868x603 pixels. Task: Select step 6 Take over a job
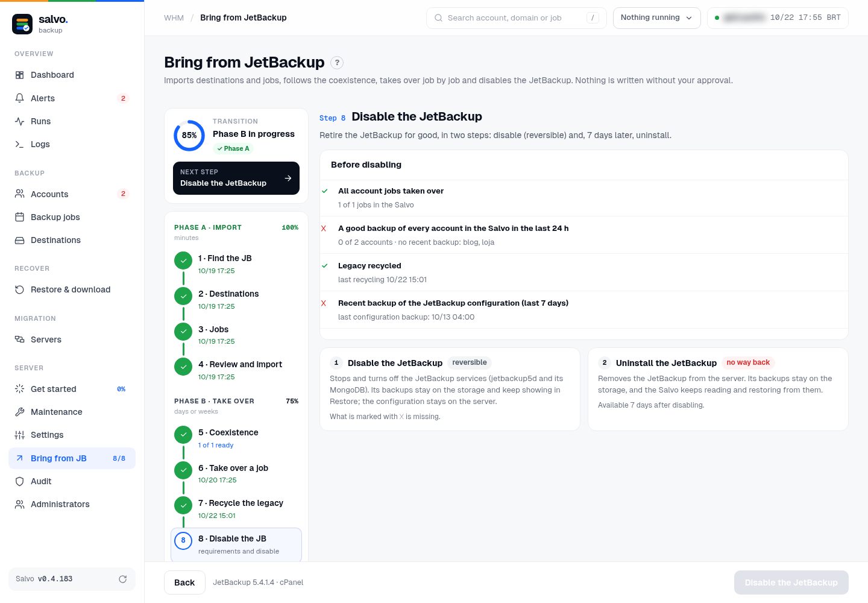pyautogui.click(x=236, y=474)
